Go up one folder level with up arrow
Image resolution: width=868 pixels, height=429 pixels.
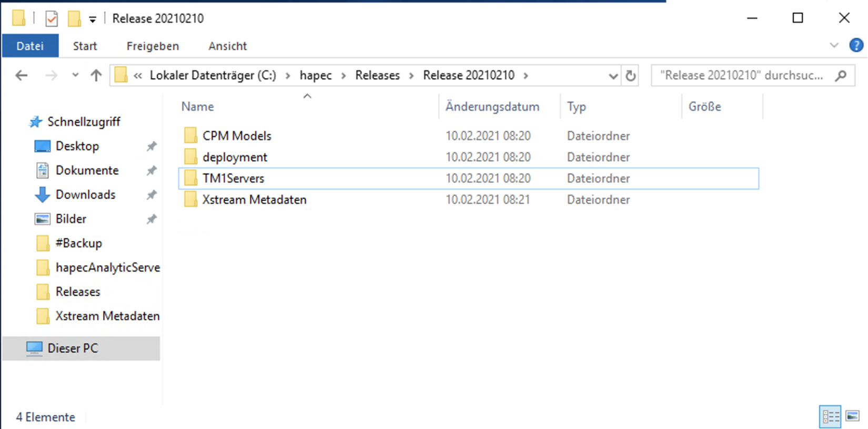(x=96, y=76)
